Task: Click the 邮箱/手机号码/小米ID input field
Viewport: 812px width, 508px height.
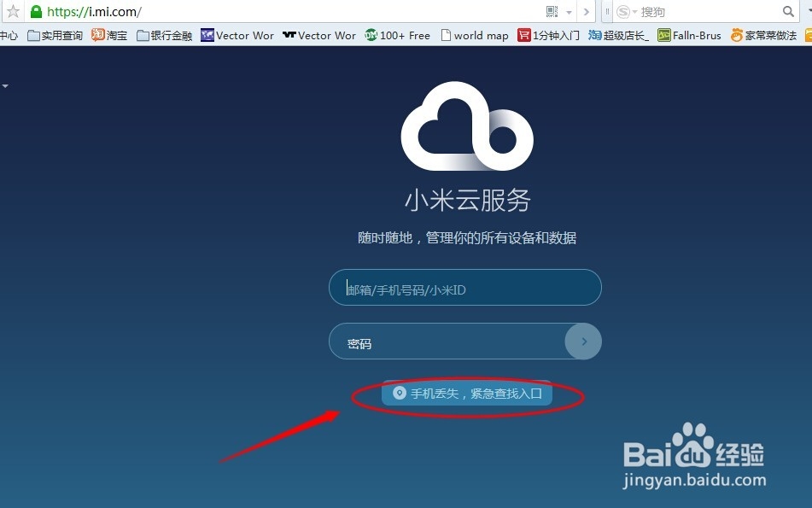Action: [x=465, y=288]
